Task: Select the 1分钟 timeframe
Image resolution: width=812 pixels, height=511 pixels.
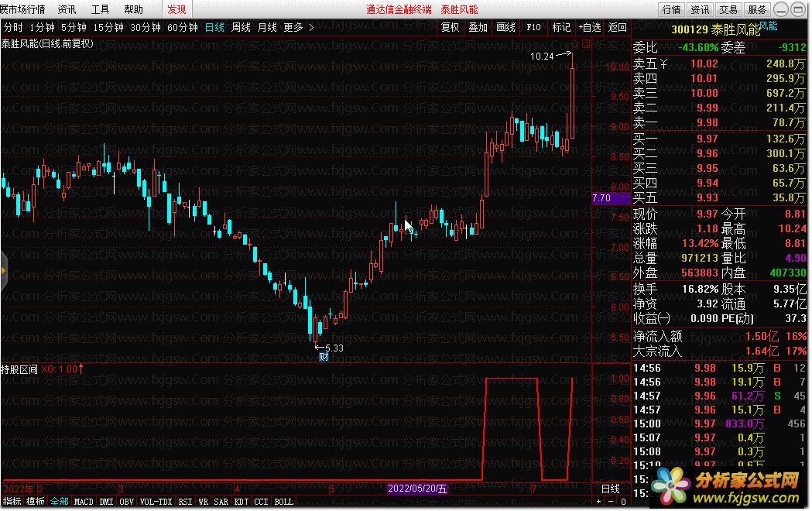Action: coord(42,27)
